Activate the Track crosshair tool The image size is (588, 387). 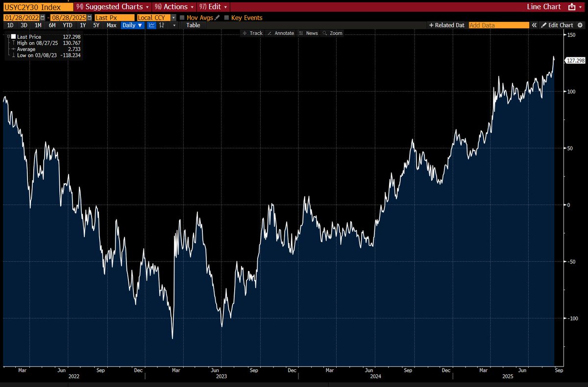click(256, 33)
